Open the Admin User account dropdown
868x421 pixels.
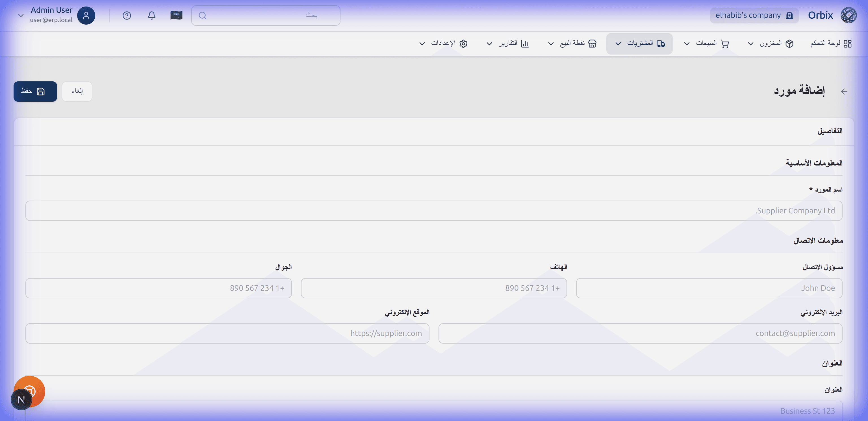tap(21, 15)
